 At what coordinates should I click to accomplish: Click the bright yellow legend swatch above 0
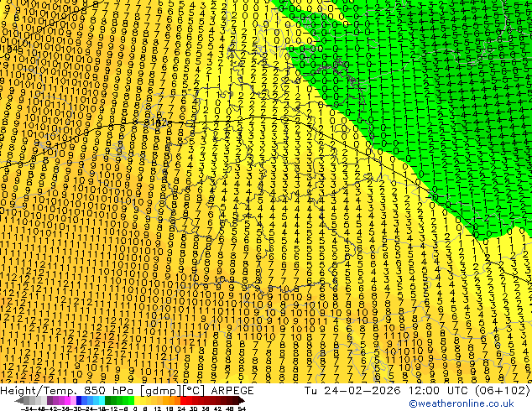click(x=137, y=400)
